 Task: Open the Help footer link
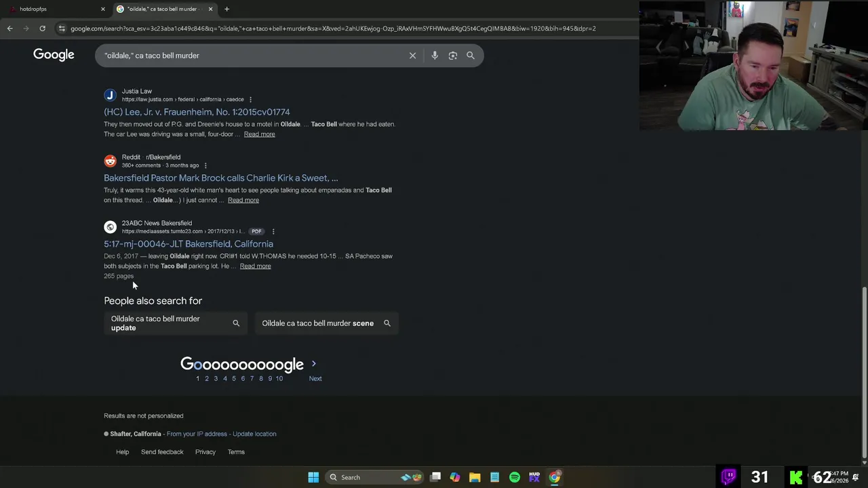122,452
